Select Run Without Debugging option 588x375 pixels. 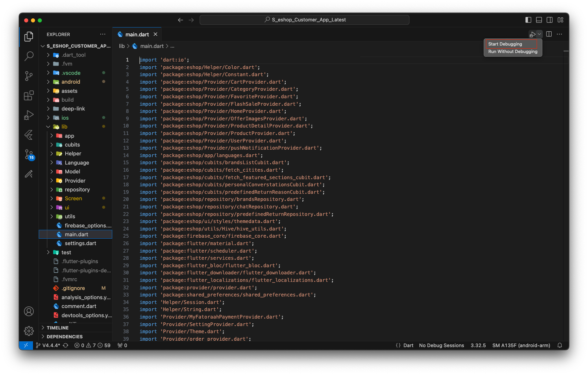point(513,52)
